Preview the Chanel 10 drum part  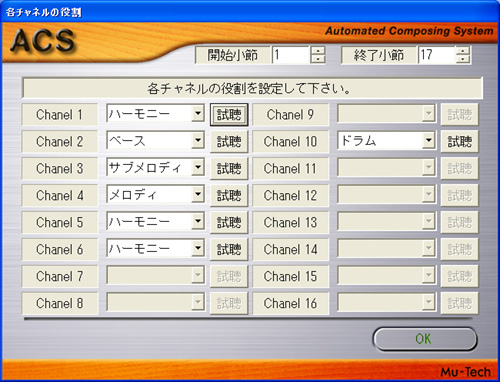(x=459, y=142)
